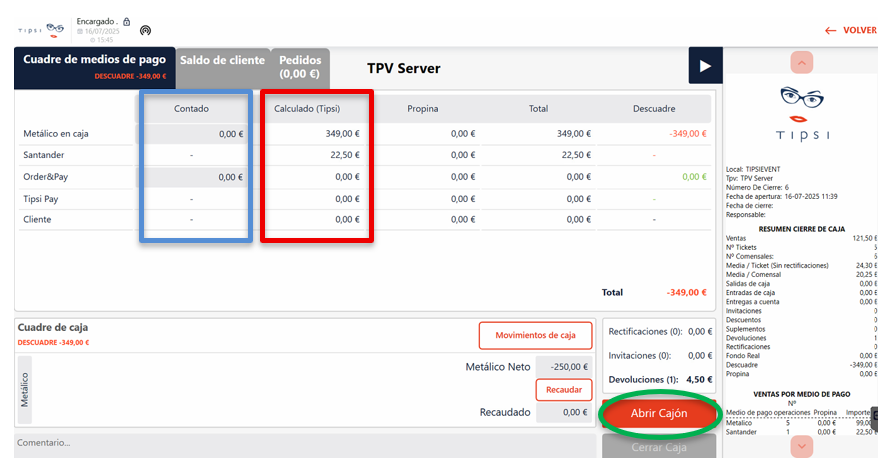Screen dimensions: 892x466
Task: Click the Total column header
Action: pyautogui.click(x=538, y=109)
